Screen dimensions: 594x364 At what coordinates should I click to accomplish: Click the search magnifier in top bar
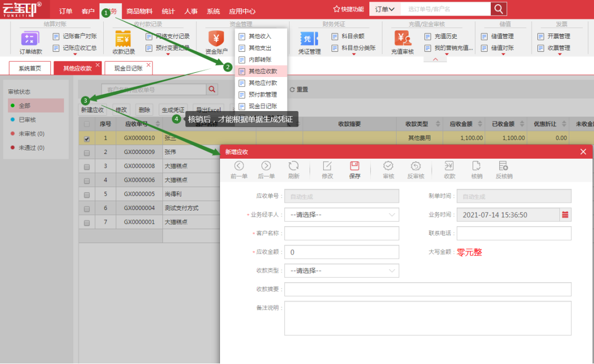(499, 9)
